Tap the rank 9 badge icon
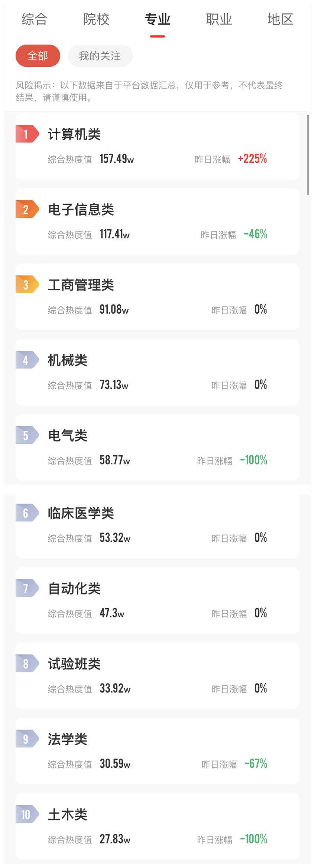Screen dimensions: 315x868 [27, 739]
